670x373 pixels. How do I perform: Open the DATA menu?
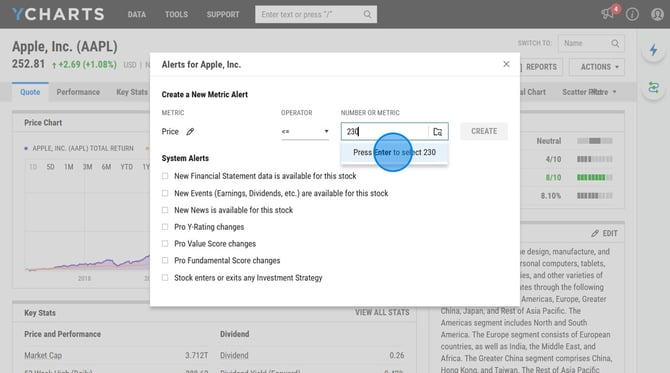pyautogui.click(x=137, y=14)
